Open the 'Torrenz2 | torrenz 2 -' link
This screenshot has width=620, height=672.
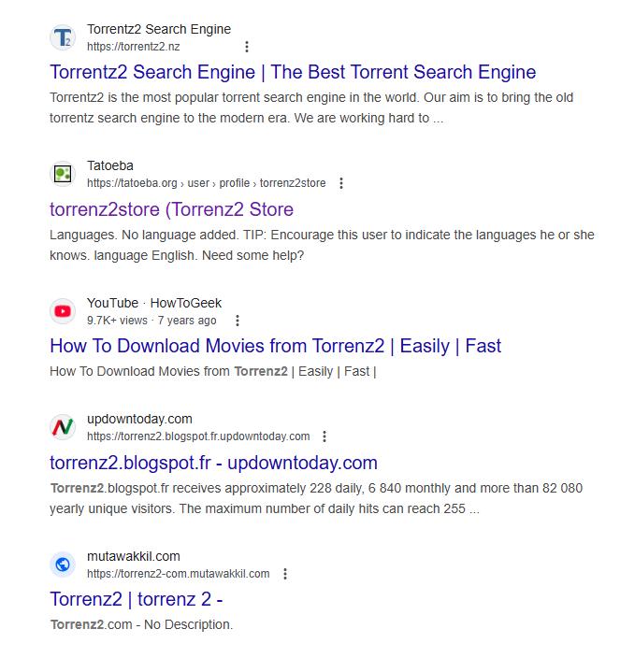(136, 599)
